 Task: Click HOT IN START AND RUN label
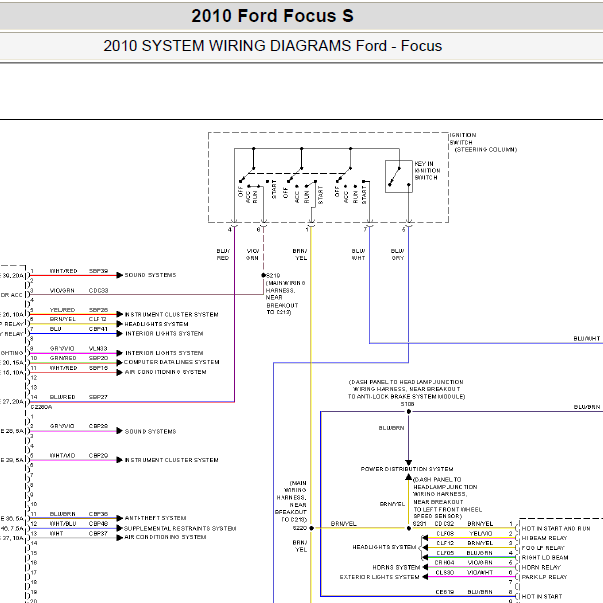click(556, 529)
